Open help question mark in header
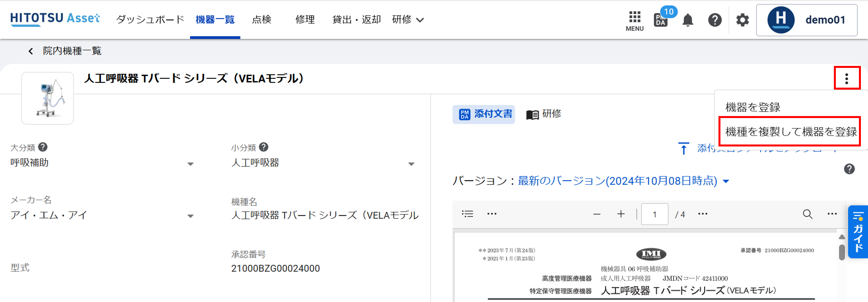868x302 pixels. (715, 20)
